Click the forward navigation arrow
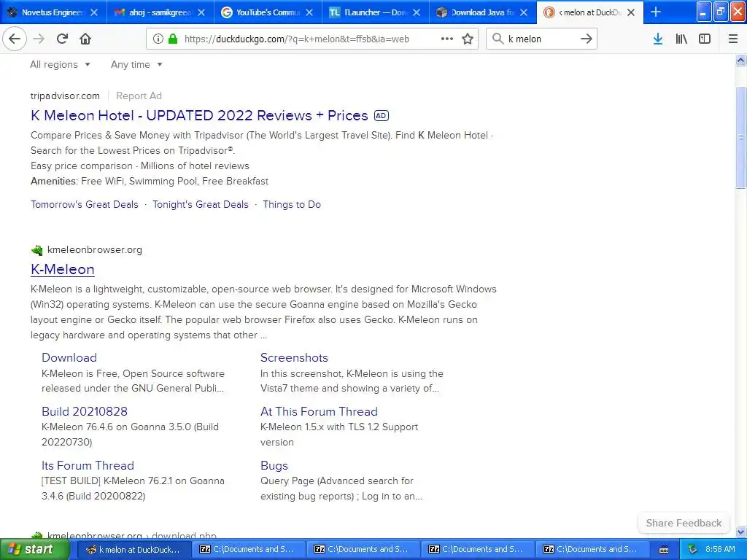Screen dimensions: 747x560 [39, 39]
